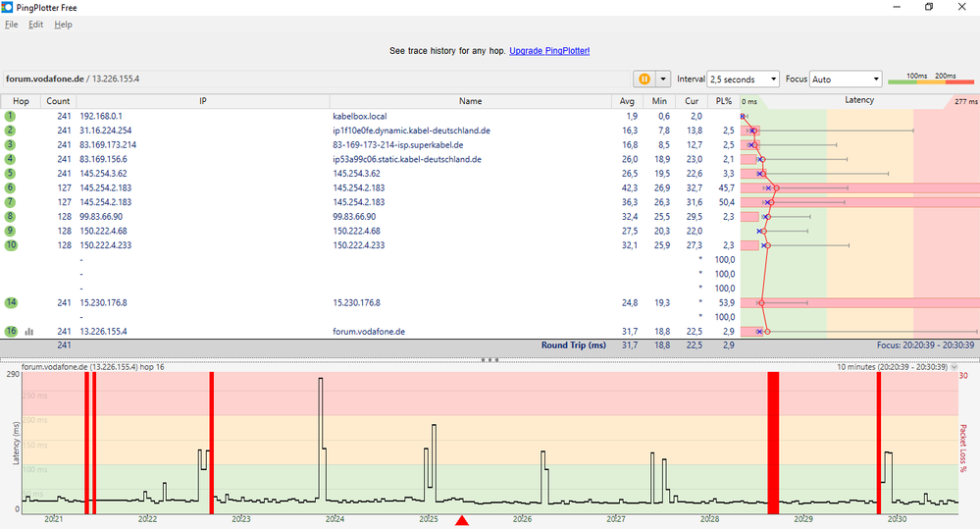
Task: Select IP 31.16.224.254 in the hop list
Action: click(106, 131)
